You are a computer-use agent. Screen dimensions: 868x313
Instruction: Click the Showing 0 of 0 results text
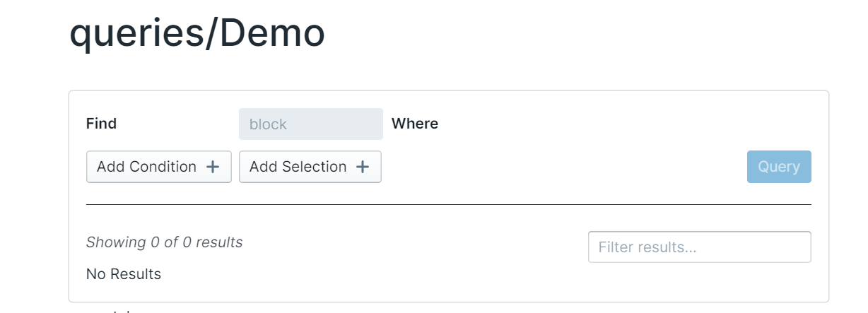tap(164, 242)
